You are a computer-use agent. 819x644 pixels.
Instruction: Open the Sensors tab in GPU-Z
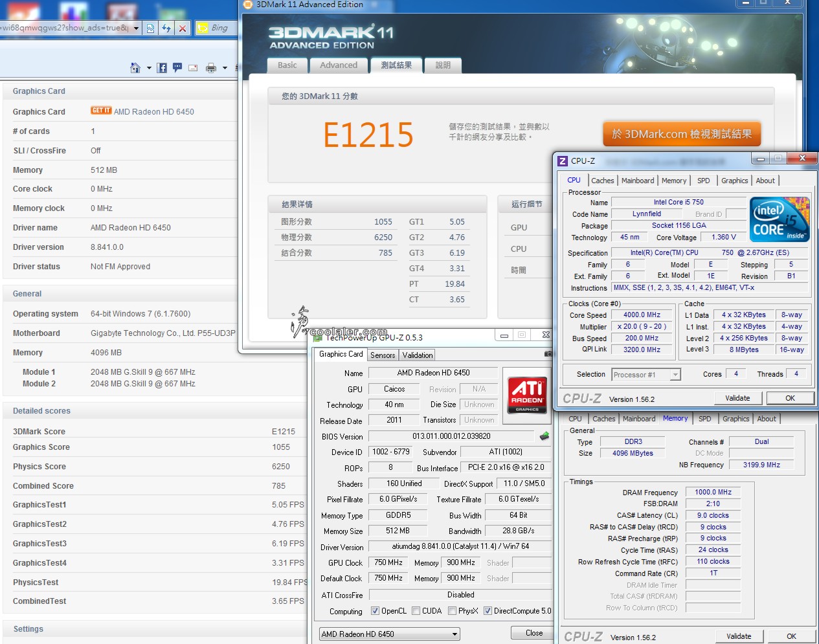click(x=383, y=355)
